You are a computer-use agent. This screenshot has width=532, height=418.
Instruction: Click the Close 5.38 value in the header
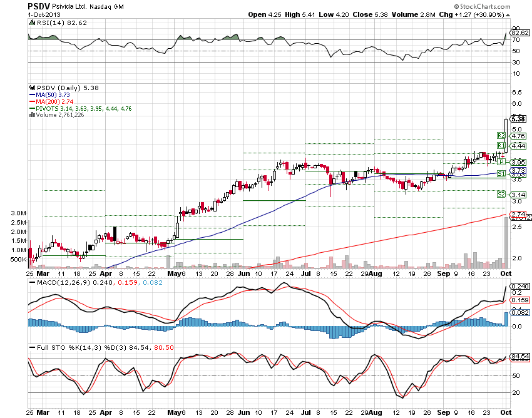pyautogui.click(x=370, y=14)
